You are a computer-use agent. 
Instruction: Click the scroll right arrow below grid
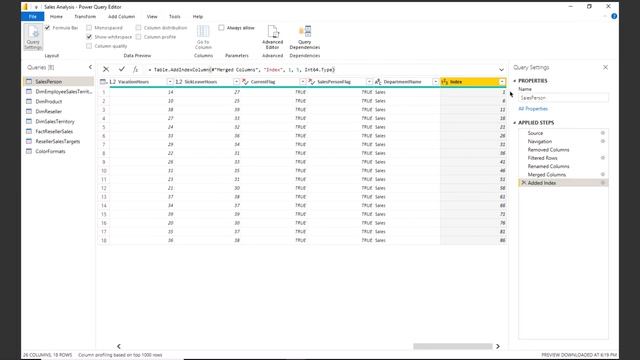498,346
